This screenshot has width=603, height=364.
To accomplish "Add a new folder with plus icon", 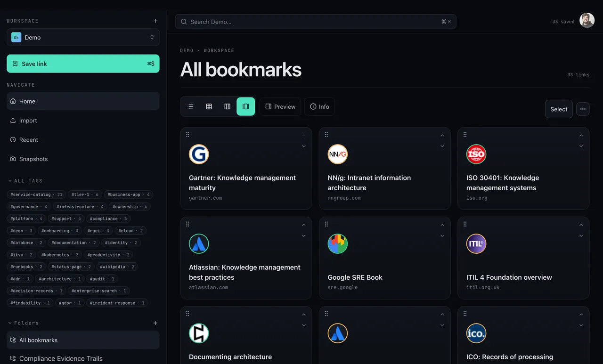I will coord(155,323).
